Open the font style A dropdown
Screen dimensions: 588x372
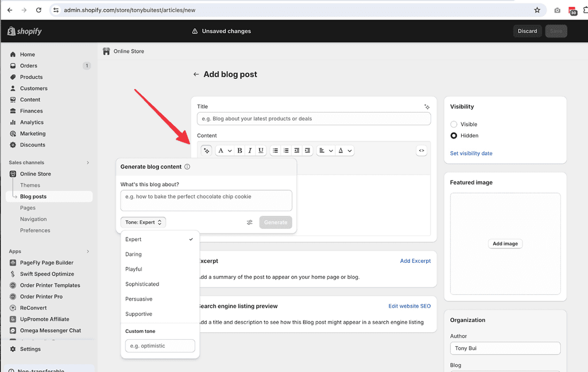pos(225,151)
